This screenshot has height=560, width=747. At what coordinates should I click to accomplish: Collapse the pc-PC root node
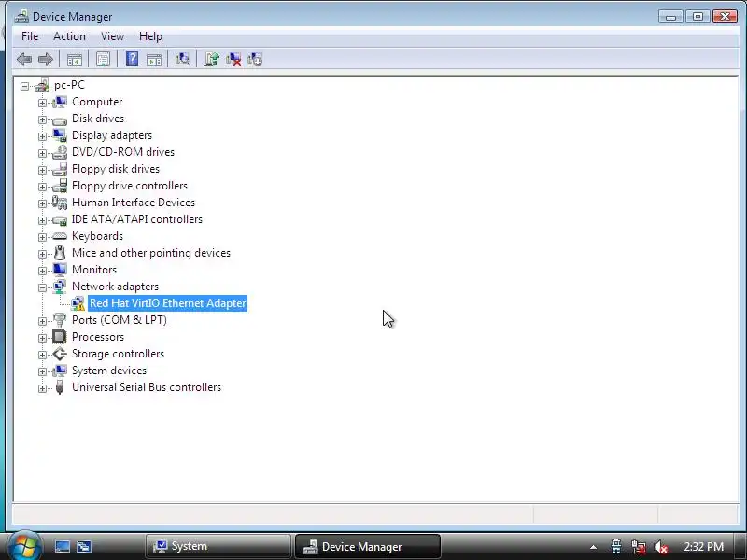[x=24, y=86]
